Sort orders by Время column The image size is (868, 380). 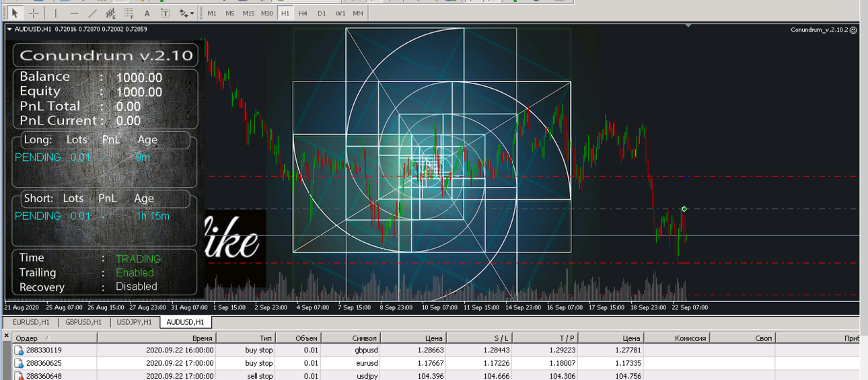click(x=156, y=338)
